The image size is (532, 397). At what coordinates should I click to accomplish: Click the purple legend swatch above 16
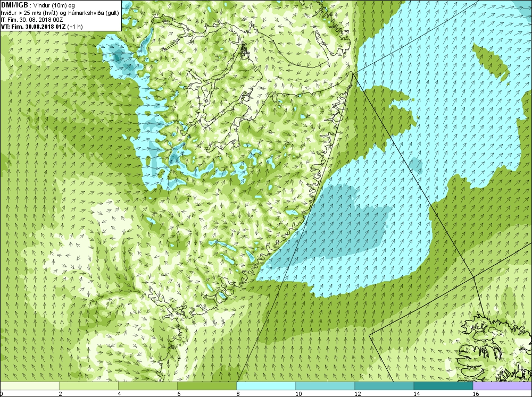click(x=502, y=386)
